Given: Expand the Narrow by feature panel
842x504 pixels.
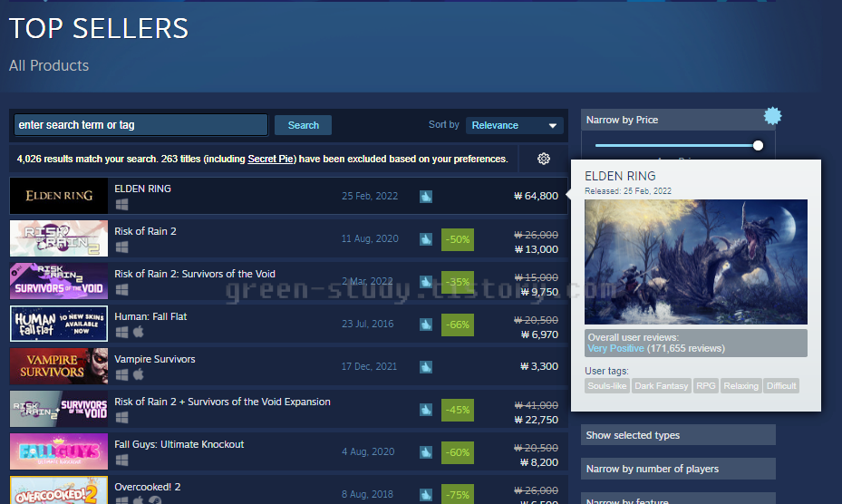Looking at the screenshot, I should click(x=678, y=499).
